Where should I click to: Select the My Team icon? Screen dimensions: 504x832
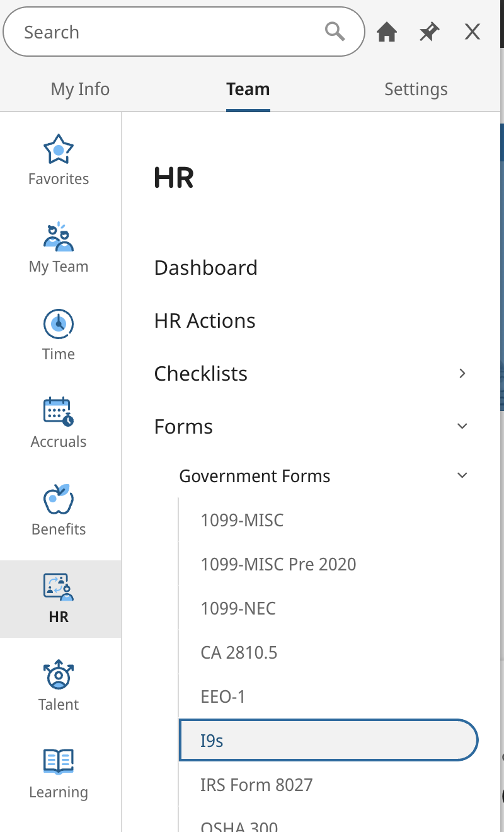59,236
